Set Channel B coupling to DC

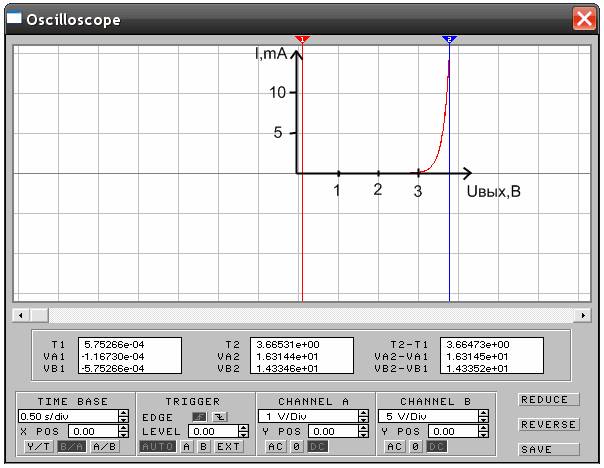tap(437, 446)
